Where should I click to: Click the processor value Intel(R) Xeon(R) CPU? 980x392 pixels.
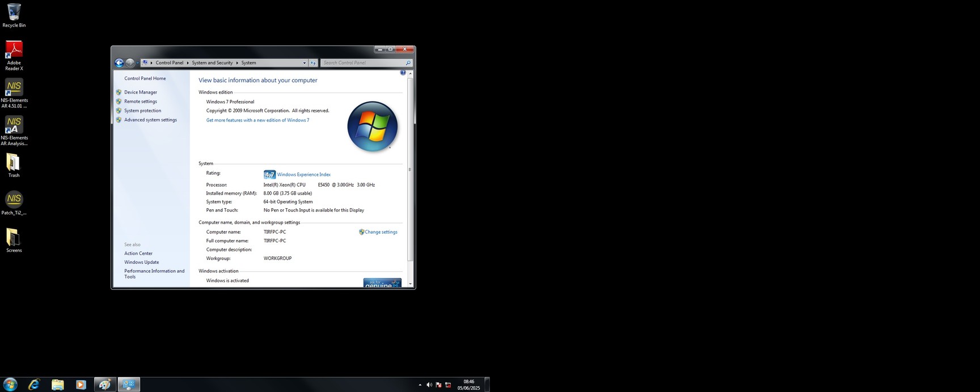click(x=285, y=185)
